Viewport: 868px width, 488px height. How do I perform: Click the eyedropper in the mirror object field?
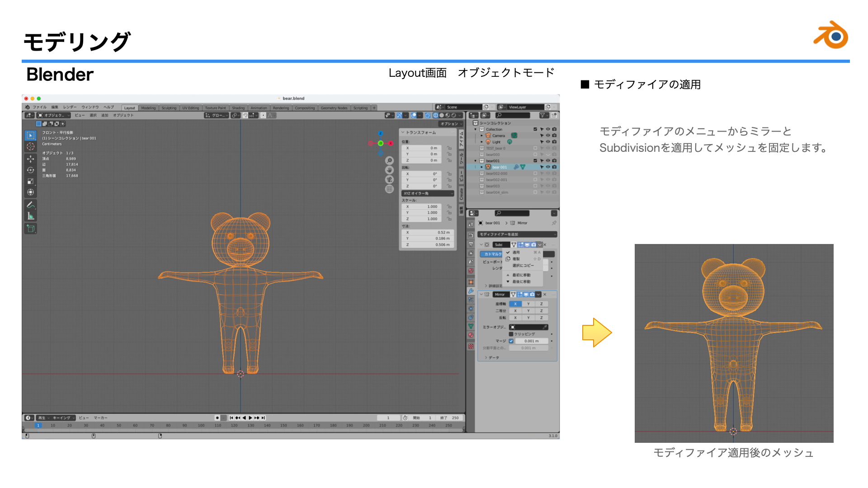(545, 327)
